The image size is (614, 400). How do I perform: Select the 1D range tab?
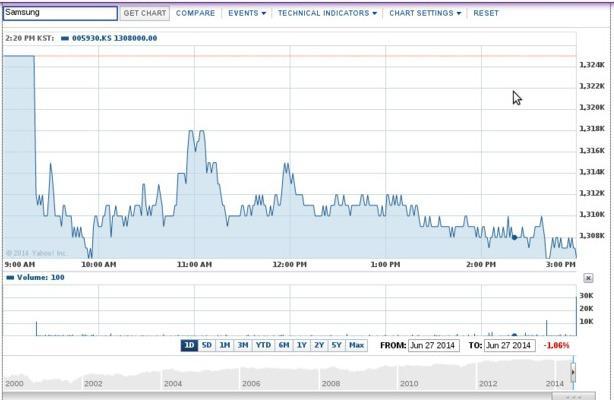coord(189,345)
